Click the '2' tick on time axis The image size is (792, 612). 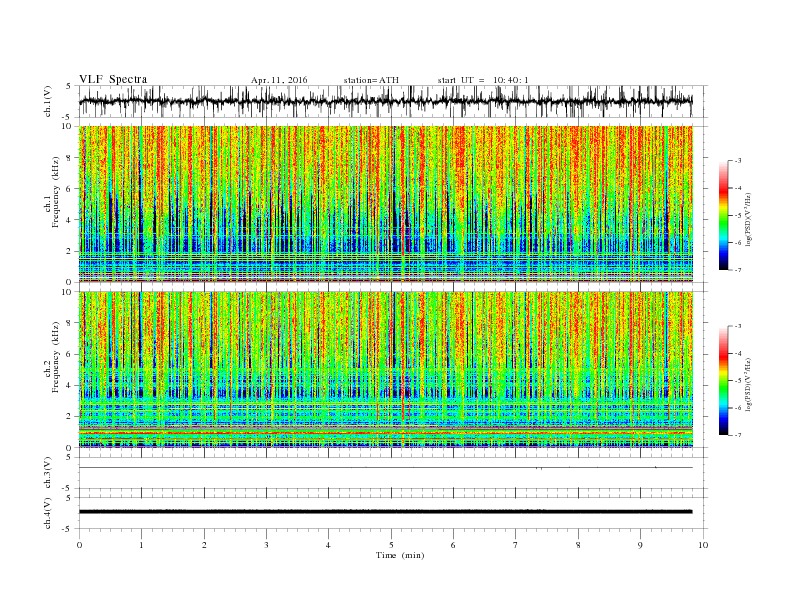(x=204, y=545)
